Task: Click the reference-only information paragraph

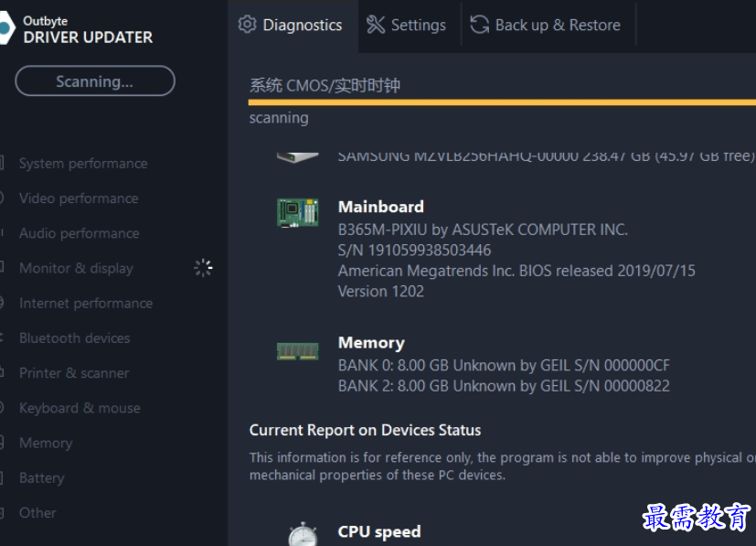Action: 503,466
